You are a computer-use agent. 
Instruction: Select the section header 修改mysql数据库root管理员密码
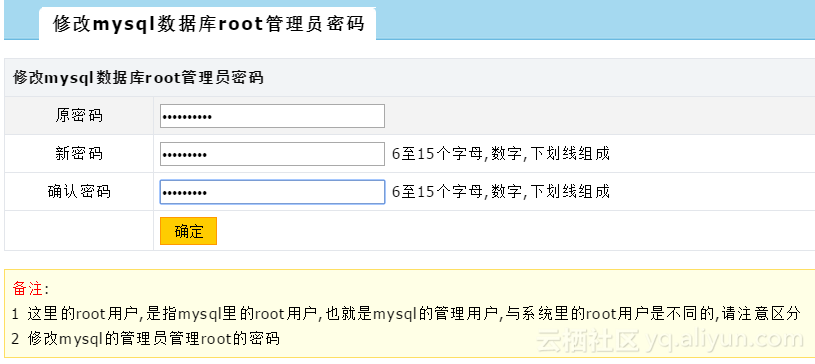point(138,77)
